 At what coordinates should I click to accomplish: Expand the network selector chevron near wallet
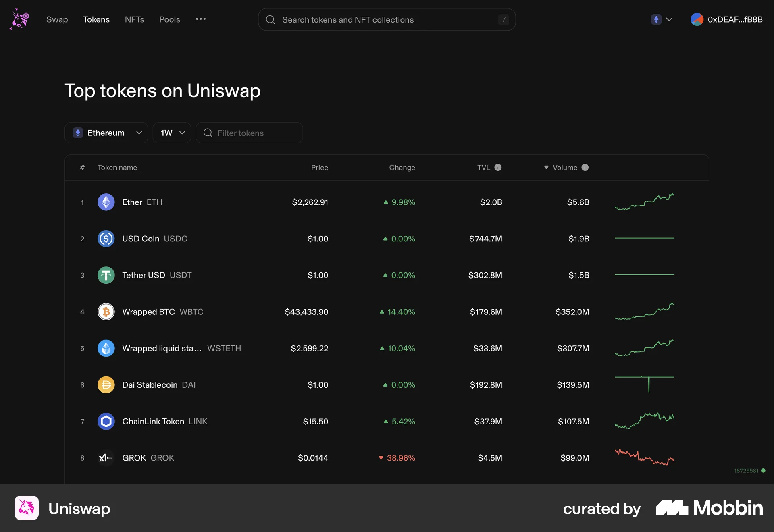[670, 19]
